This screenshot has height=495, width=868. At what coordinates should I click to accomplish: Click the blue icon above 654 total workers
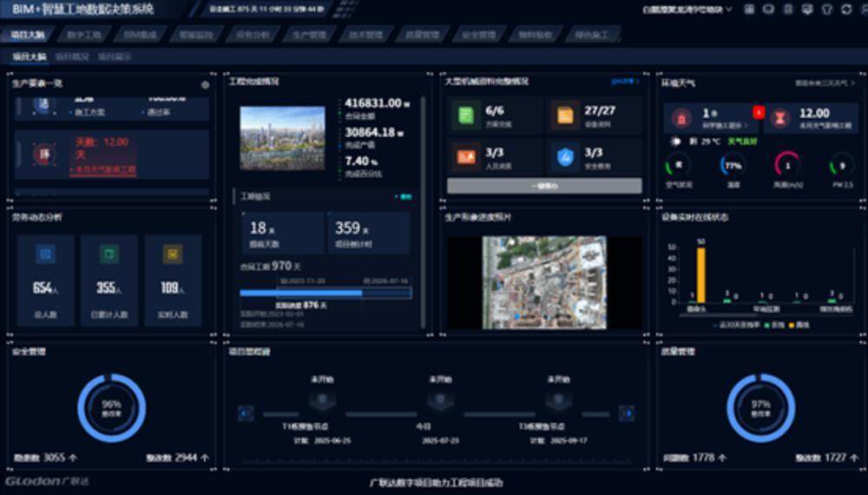44,254
